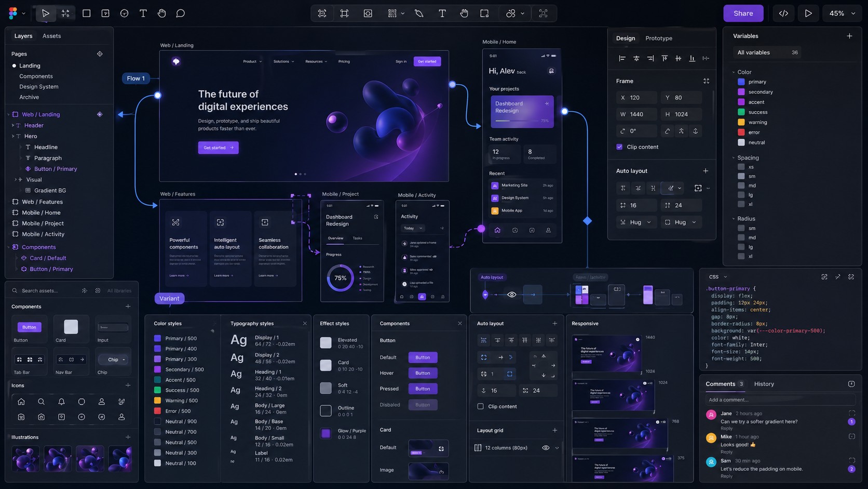This screenshot has width=868, height=489.
Task: Click the Share button
Action: [743, 14]
